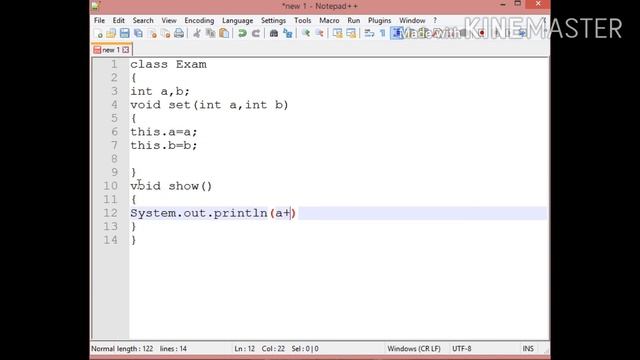Toggle synchronize vertical scrolling icon
The image size is (640, 360).
338,33
